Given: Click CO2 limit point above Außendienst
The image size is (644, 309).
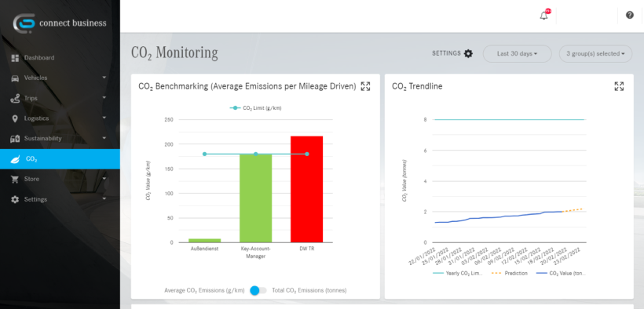Looking at the screenshot, I should coord(204,154).
